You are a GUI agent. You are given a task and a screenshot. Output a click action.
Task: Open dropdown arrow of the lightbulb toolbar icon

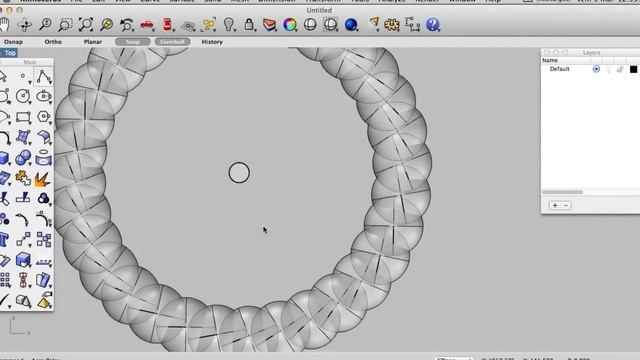(235, 30)
